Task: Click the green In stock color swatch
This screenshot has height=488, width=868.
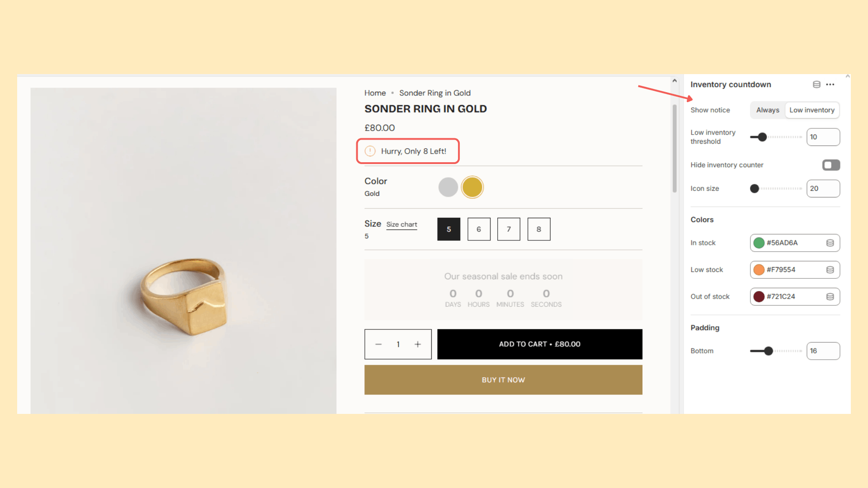Action: click(x=759, y=243)
